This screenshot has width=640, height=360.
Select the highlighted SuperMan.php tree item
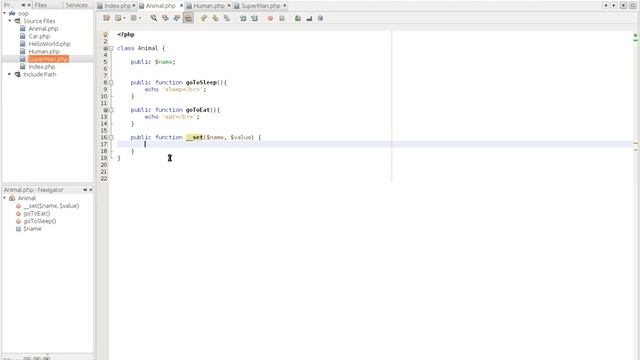[48, 59]
